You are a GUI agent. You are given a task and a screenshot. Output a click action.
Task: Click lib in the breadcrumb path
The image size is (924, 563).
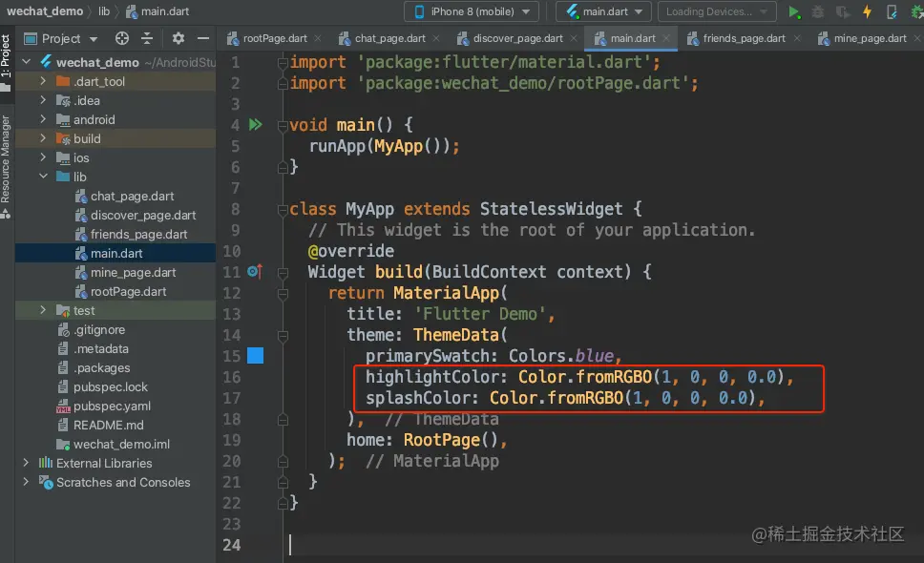(x=104, y=11)
